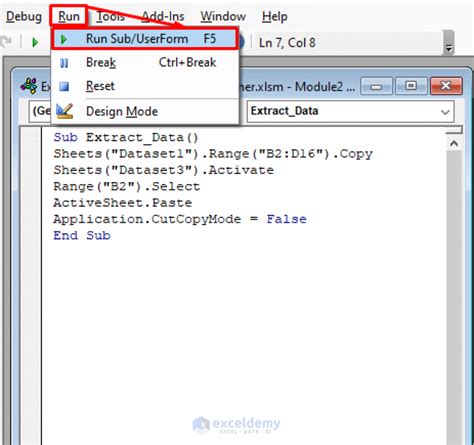
Task: Open the Tools menu
Action: coord(110,16)
